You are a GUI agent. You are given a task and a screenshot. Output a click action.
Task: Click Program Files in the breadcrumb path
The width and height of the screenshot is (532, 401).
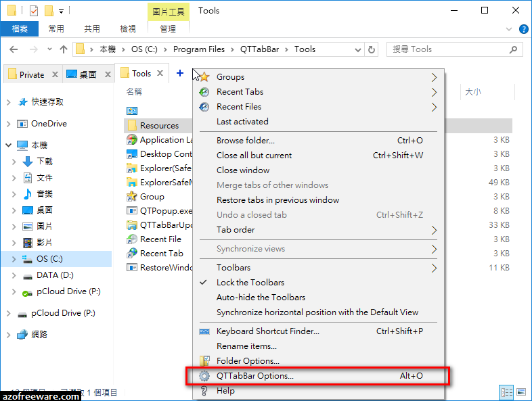[x=199, y=49]
